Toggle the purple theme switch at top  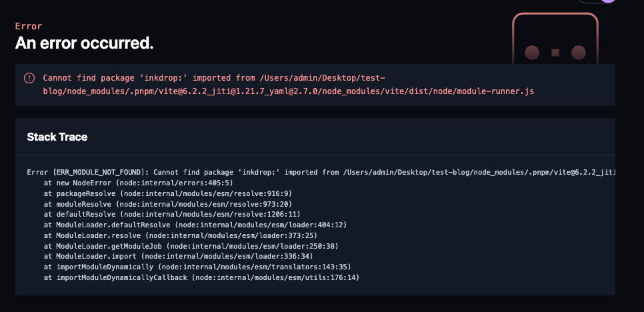click(x=598, y=1)
